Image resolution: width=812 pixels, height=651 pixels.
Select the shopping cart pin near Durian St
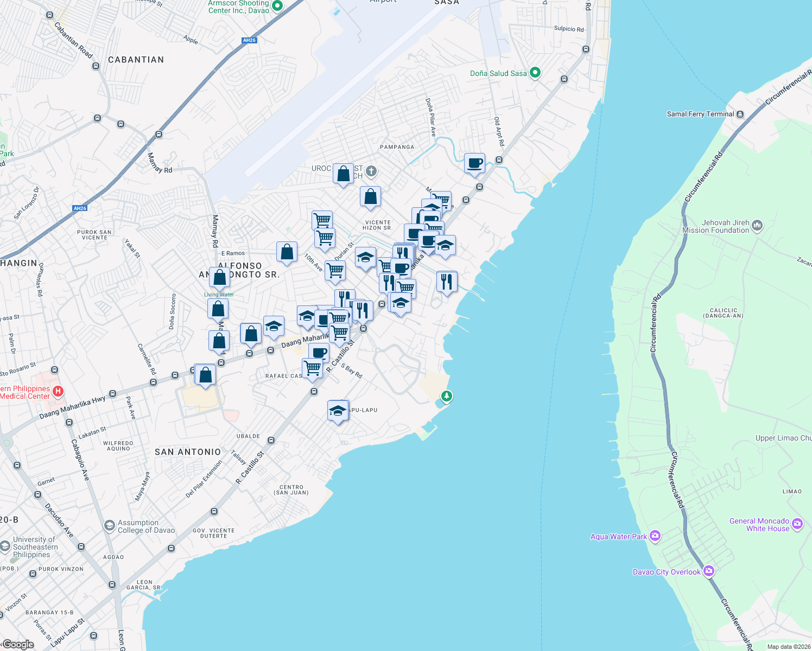335,271
